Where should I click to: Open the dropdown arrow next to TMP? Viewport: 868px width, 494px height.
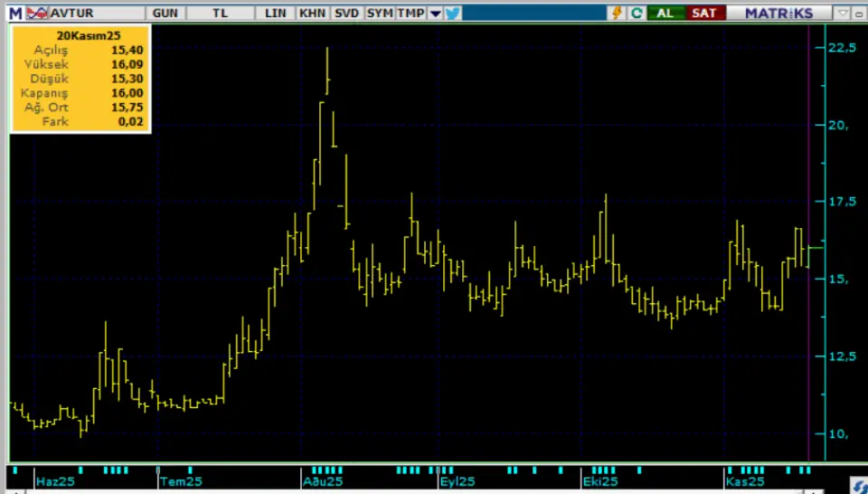[x=435, y=13]
